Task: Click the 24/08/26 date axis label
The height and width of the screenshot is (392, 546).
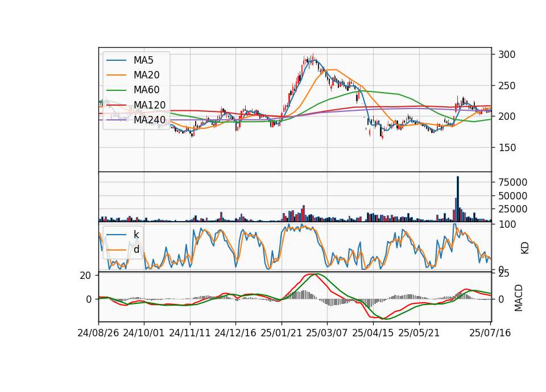Action: (98, 333)
